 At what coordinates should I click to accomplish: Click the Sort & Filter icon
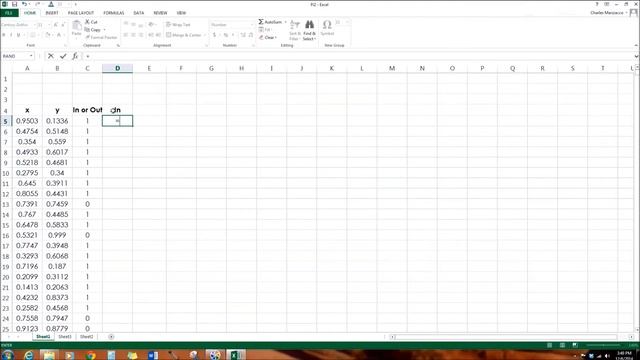295,25
